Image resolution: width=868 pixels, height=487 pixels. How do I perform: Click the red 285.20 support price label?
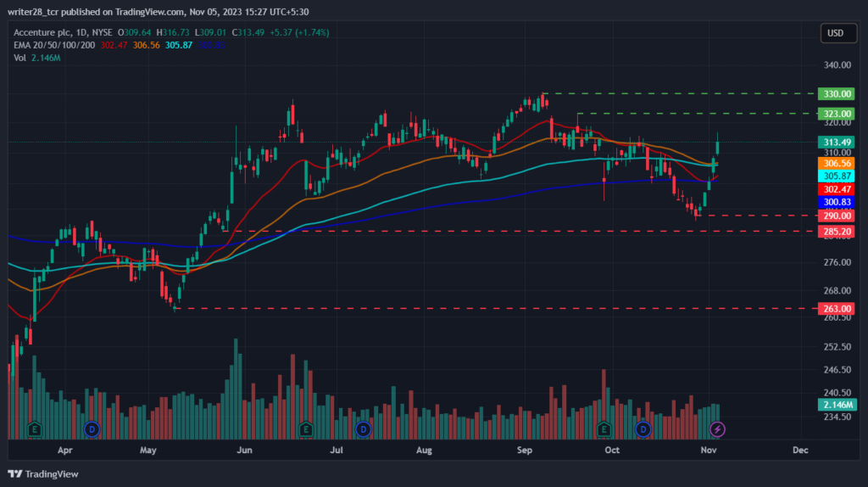837,232
